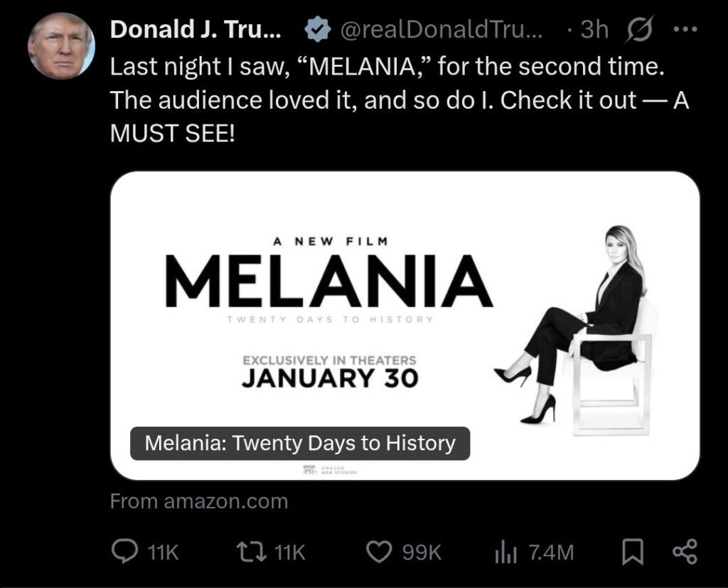This screenshot has height=588, width=728.
Task: Like the post with the heart icon
Action: (380, 552)
